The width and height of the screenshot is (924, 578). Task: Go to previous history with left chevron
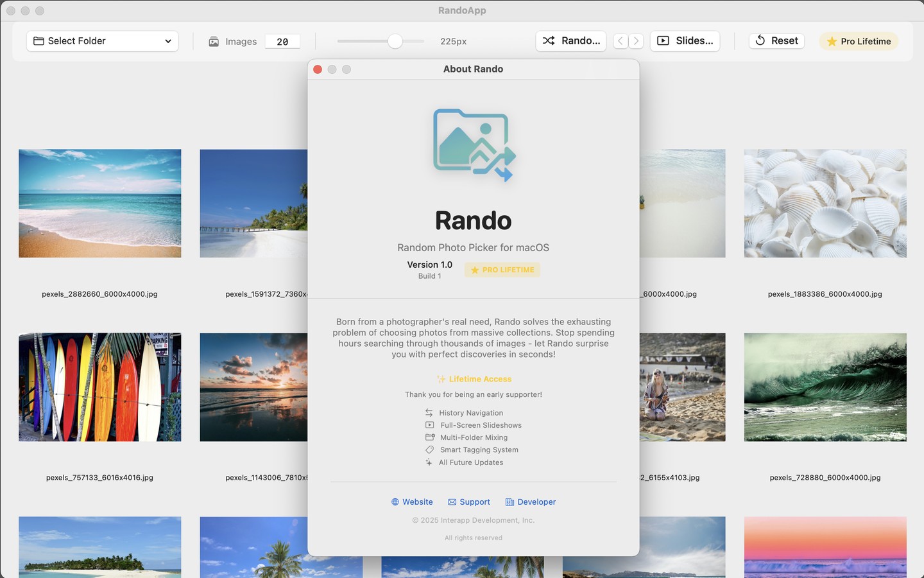pos(620,41)
